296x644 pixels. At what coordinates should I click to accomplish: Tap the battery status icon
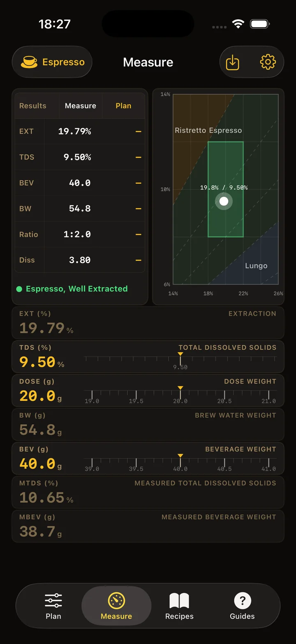[260, 24]
